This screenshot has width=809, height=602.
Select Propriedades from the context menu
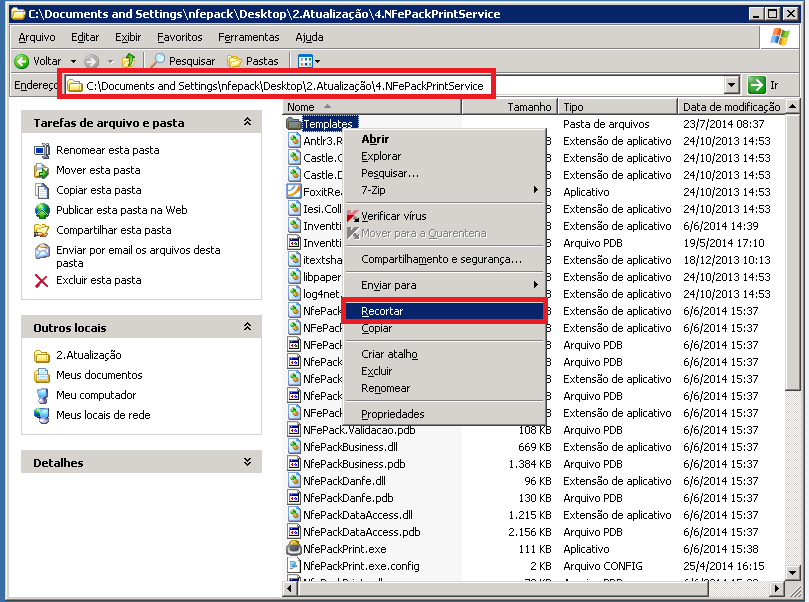pos(392,414)
